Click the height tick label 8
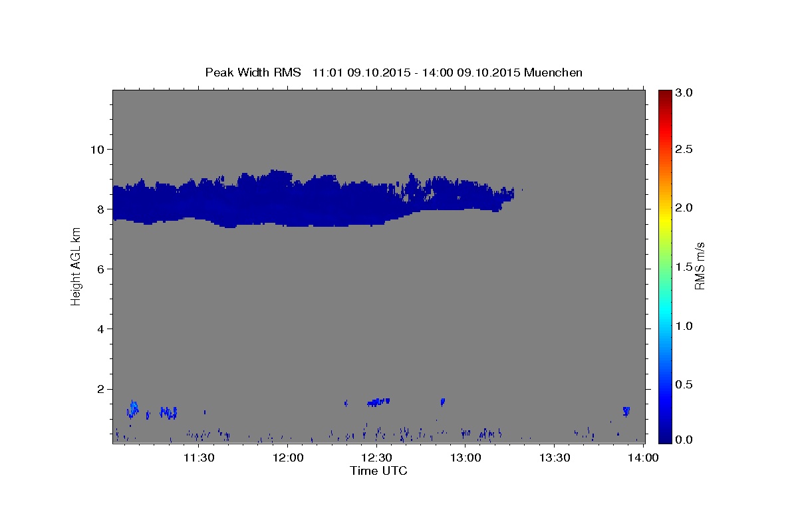Image resolution: width=798 pixels, height=532 pixels. click(100, 209)
